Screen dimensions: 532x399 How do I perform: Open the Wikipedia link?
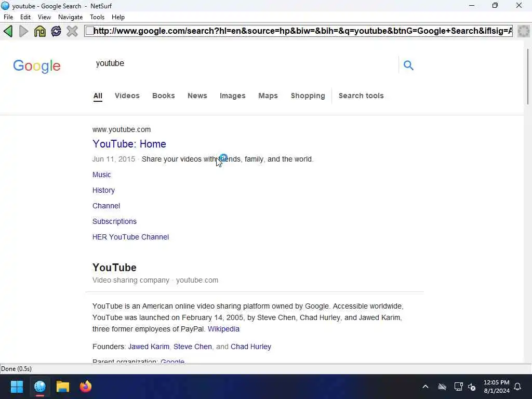coord(223,329)
